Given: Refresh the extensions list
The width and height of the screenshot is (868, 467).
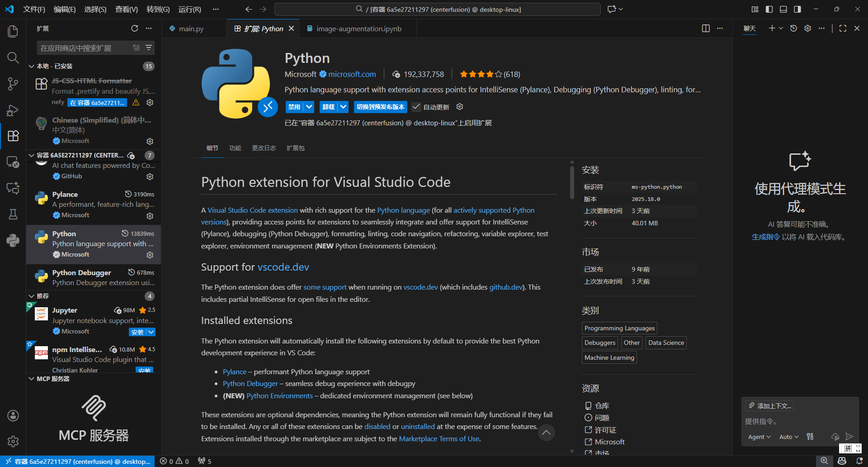Looking at the screenshot, I should [134, 29].
